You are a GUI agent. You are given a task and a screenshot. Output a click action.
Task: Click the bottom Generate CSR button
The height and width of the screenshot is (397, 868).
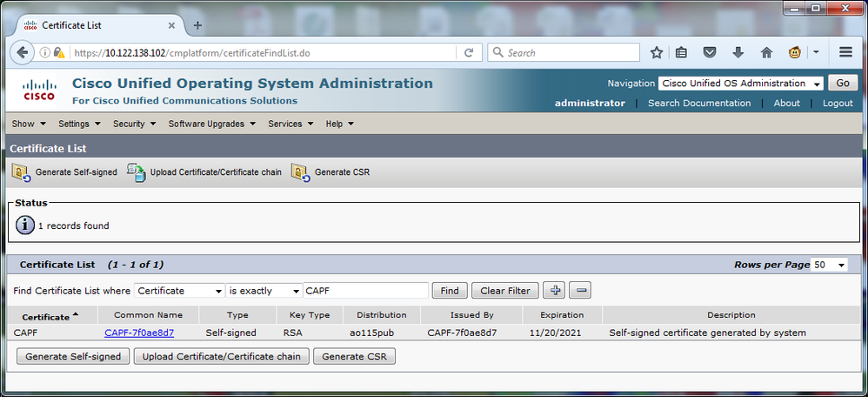[x=354, y=356]
